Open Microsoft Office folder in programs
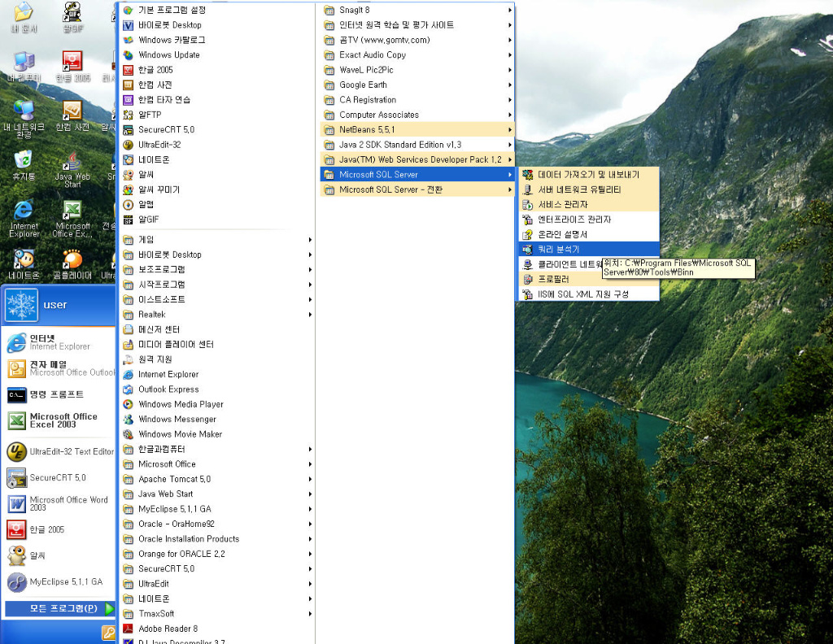Image resolution: width=833 pixels, height=644 pixels. [216, 464]
